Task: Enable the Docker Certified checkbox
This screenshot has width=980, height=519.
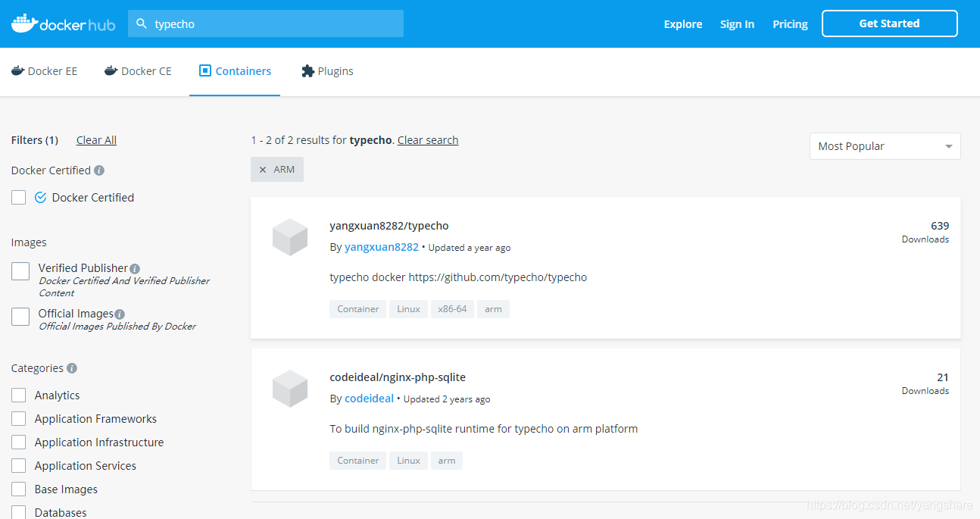Action: [x=19, y=198]
